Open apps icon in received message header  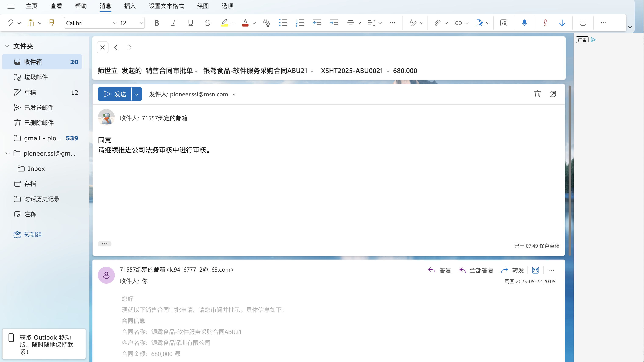pyautogui.click(x=536, y=270)
